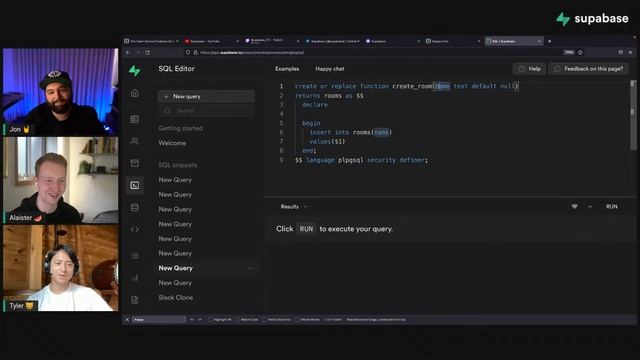Open the document icon at sidebar bottom
The height and width of the screenshot is (360, 640).
[135, 300]
